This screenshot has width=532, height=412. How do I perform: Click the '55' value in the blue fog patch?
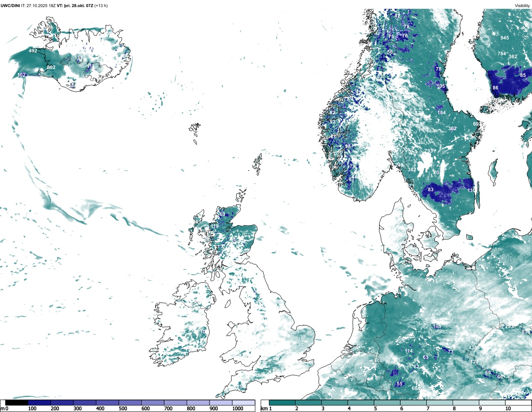(399, 384)
